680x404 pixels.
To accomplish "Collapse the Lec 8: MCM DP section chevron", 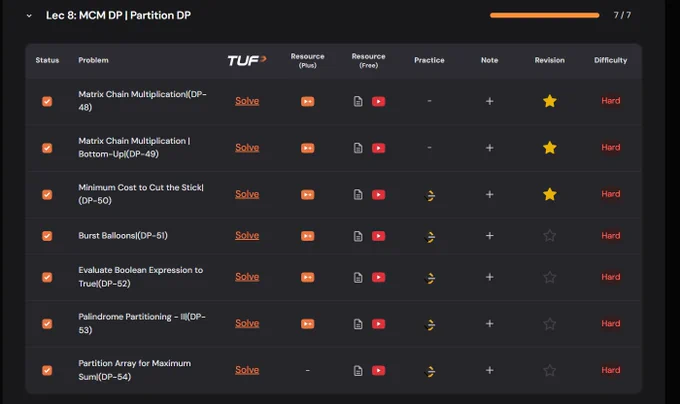I will pyautogui.click(x=29, y=16).
